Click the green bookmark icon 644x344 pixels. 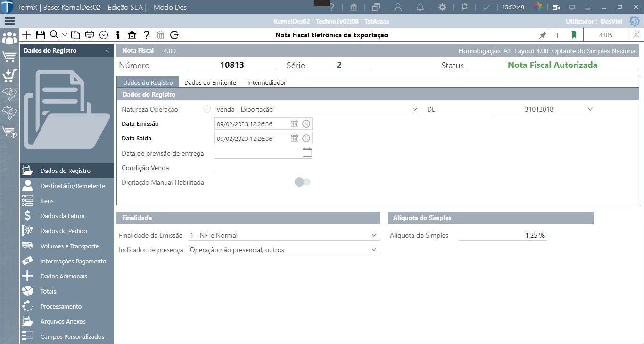574,35
